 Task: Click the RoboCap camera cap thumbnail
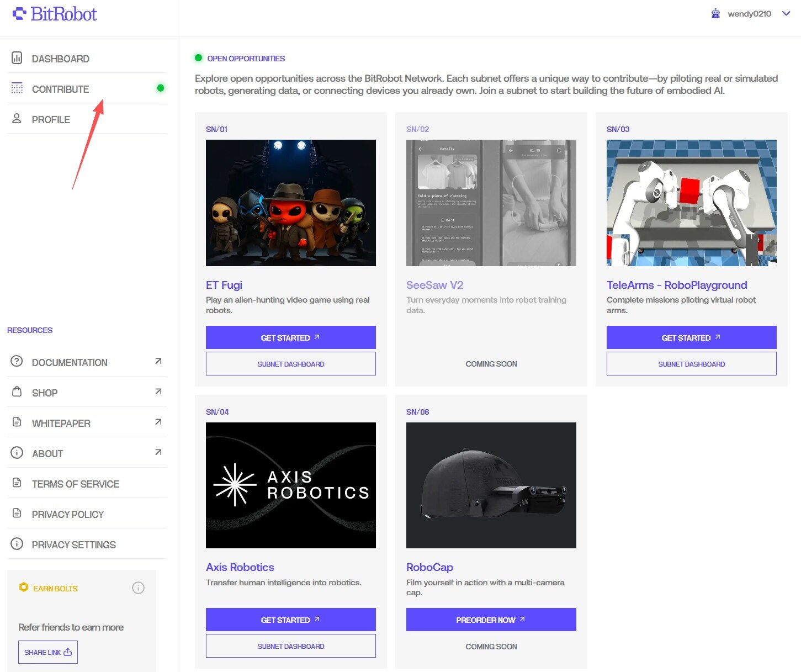[x=491, y=485]
